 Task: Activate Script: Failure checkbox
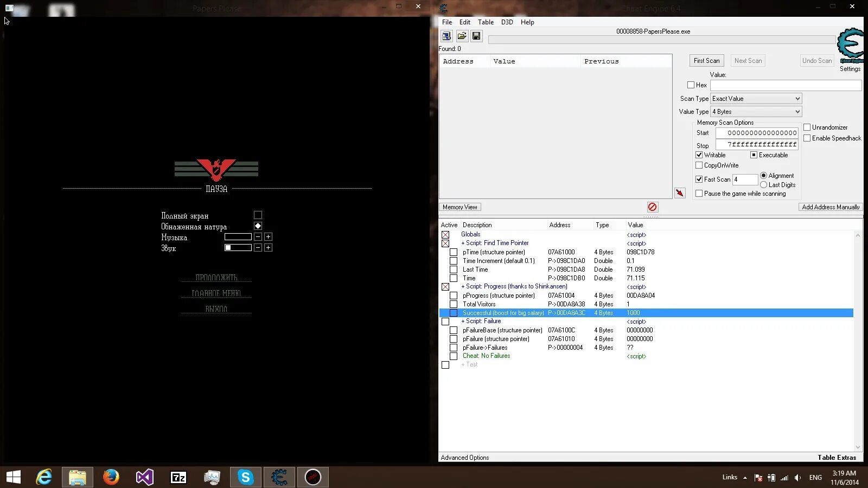(445, 322)
